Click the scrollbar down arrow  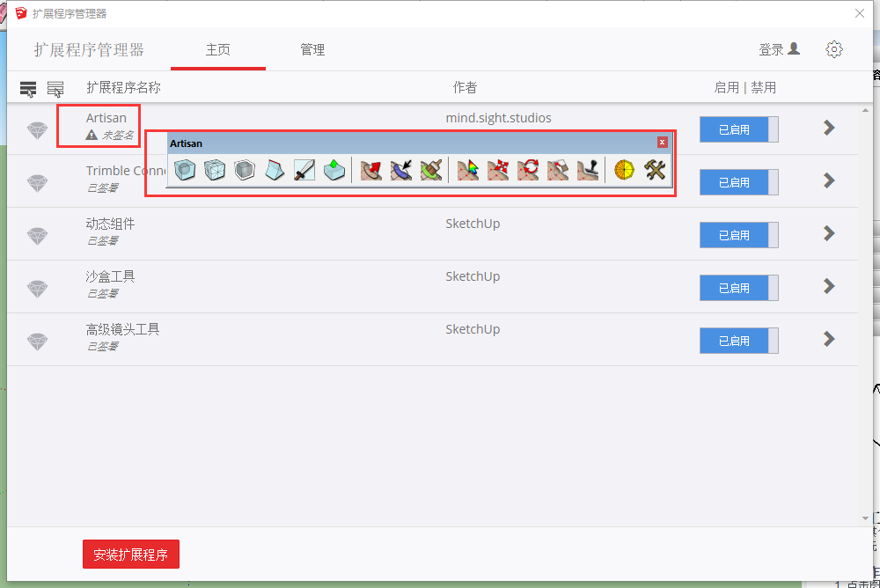pyautogui.click(x=865, y=518)
